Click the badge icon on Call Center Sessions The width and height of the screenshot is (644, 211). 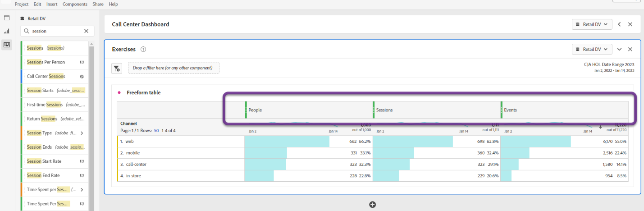point(82,76)
